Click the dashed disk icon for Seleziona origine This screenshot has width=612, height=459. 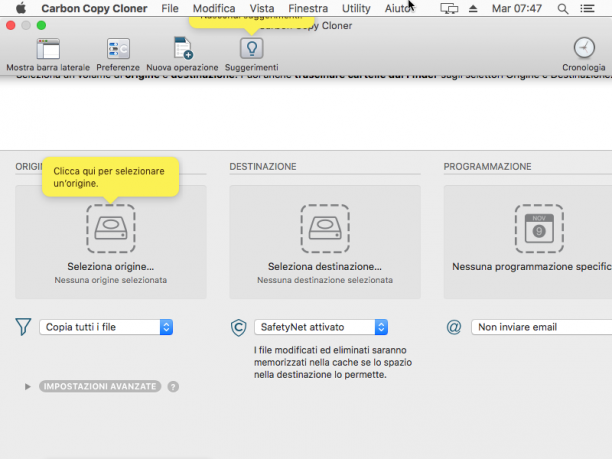coord(111,229)
